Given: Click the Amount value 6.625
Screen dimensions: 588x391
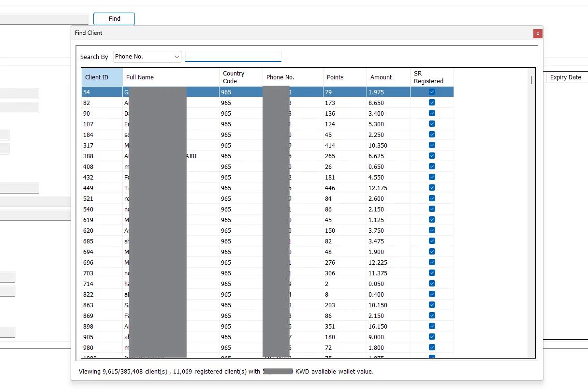Looking at the screenshot, I should 376,156.
